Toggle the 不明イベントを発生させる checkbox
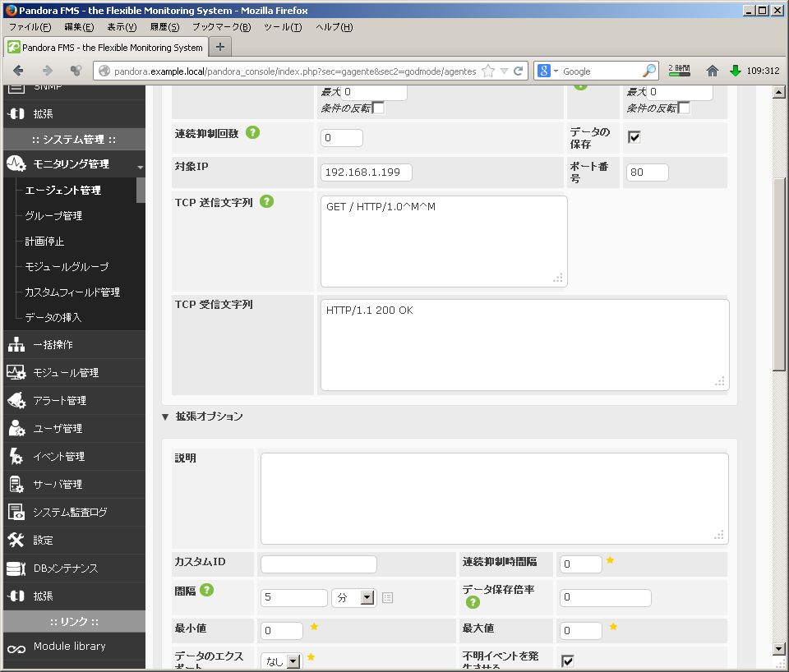This screenshot has height=672, width=789. coord(568,660)
